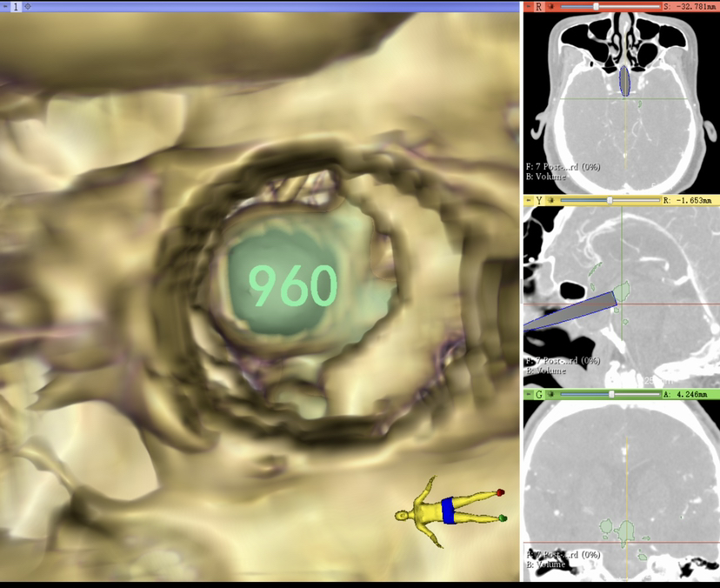Click the yellow slice 'Y' view label
The width and height of the screenshot is (720, 588).
click(539, 200)
